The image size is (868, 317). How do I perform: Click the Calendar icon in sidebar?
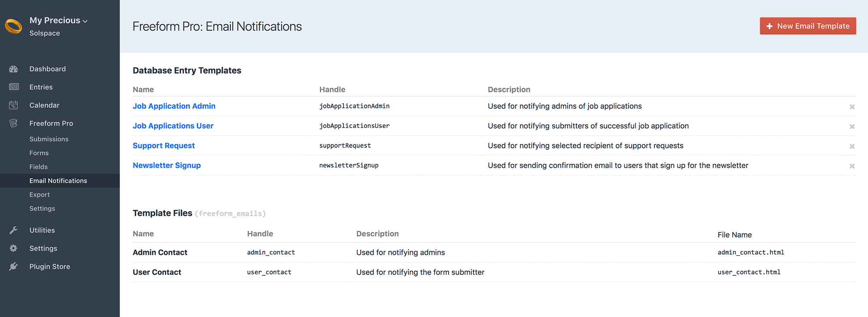(x=13, y=105)
